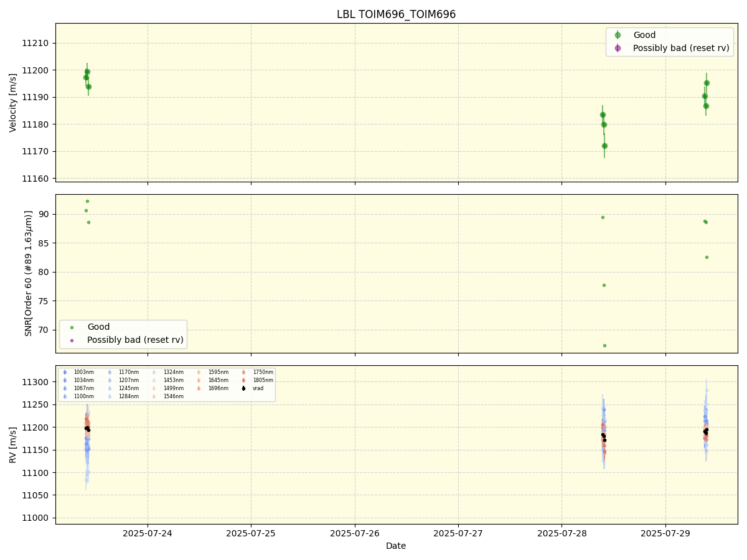Click the 2025-07-29 date tick label
Screen dimensions: 747x560
pos(665,533)
